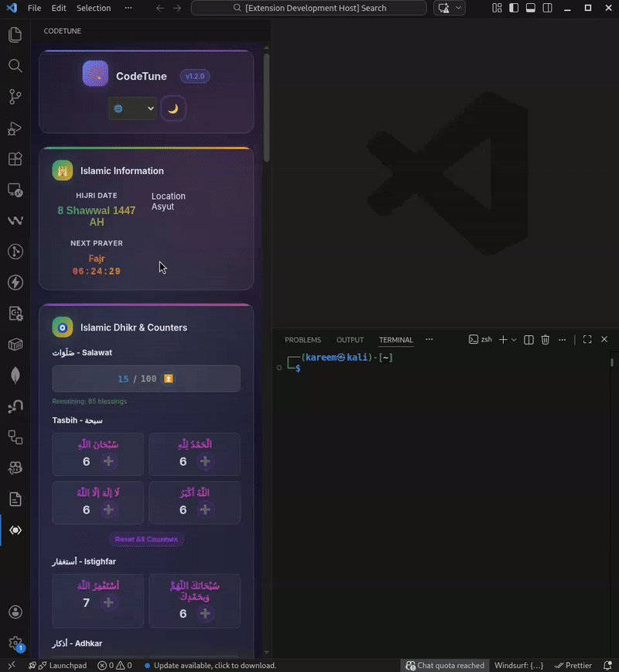Show more panel tabs via ellipsis

click(429, 339)
